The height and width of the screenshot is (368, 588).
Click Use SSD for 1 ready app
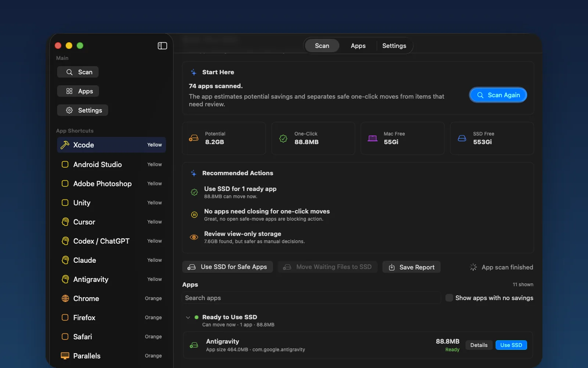tap(240, 189)
